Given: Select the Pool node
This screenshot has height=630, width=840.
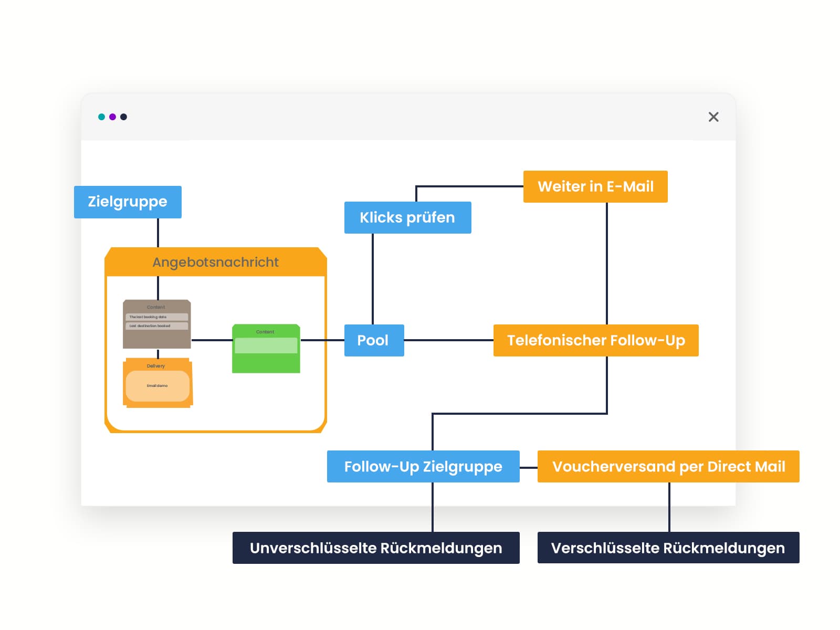Looking at the screenshot, I should [374, 340].
